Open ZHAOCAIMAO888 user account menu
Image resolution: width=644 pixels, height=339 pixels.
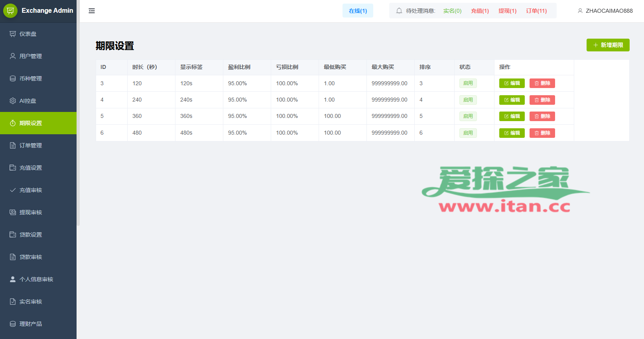click(x=609, y=11)
